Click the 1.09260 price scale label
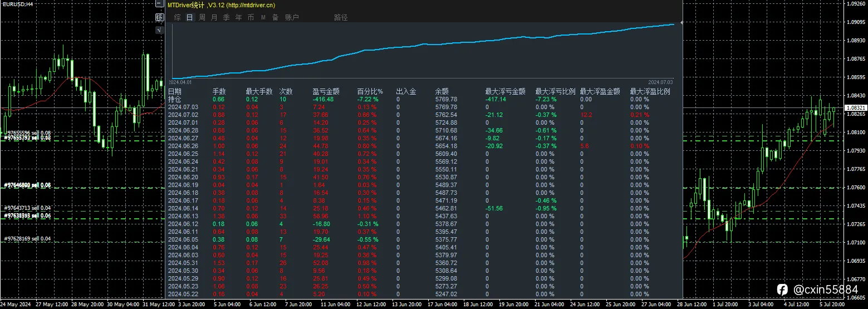The image size is (868, 309). [856, 4]
